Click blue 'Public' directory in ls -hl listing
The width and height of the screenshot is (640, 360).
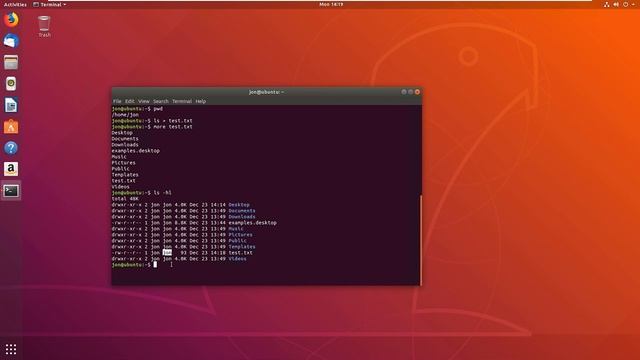[238, 241]
